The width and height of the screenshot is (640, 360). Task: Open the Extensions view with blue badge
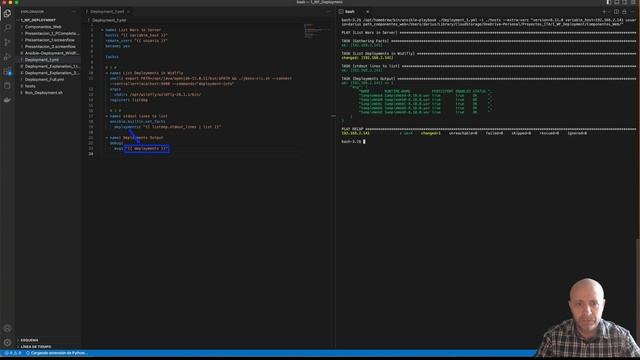pos(7,71)
